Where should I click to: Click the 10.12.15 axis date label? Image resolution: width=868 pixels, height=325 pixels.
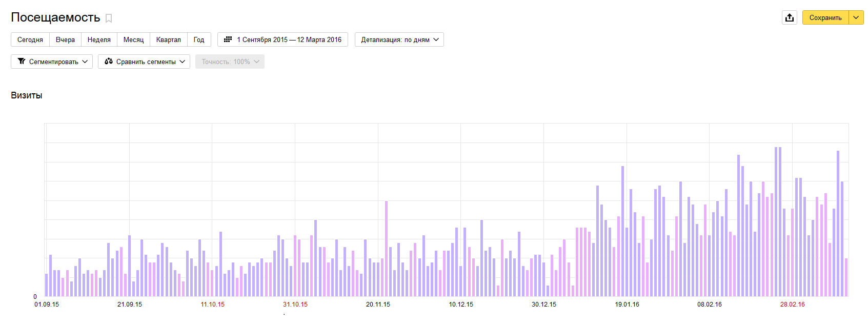click(x=461, y=304)
